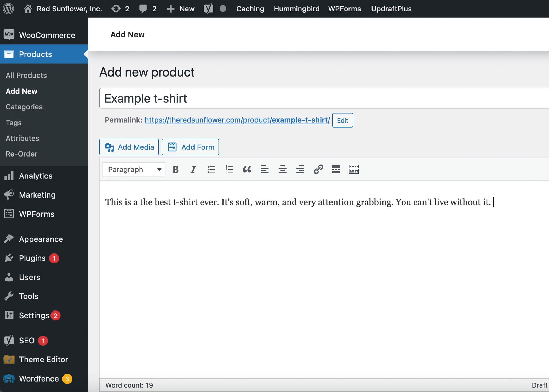Image resolution: width=549 pixels, height=392 pixels.
Task: Click the Add Media button
Action: point(129,147)
